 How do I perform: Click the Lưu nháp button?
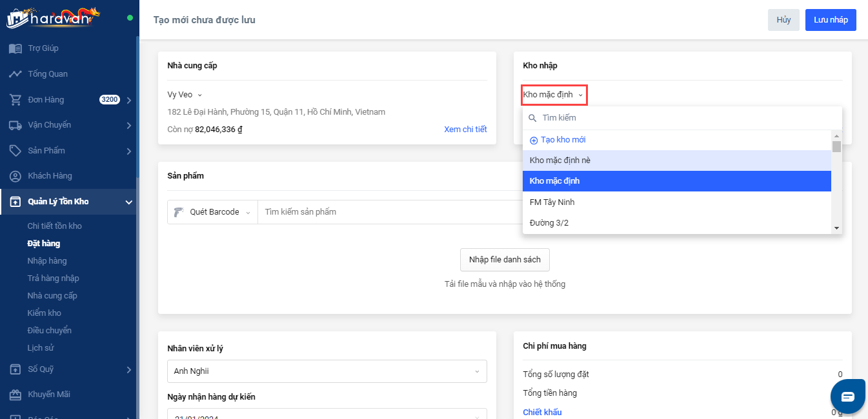click(830, 20)
